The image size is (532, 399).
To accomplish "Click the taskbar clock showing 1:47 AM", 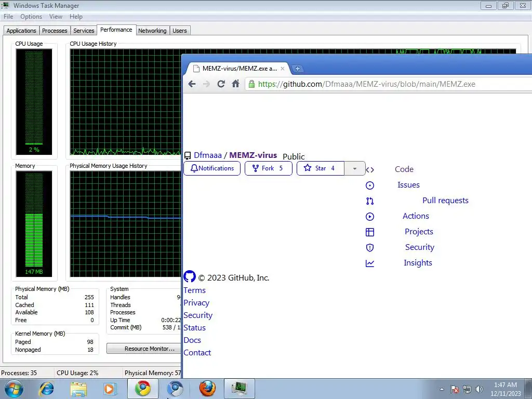I will point(506,389).
